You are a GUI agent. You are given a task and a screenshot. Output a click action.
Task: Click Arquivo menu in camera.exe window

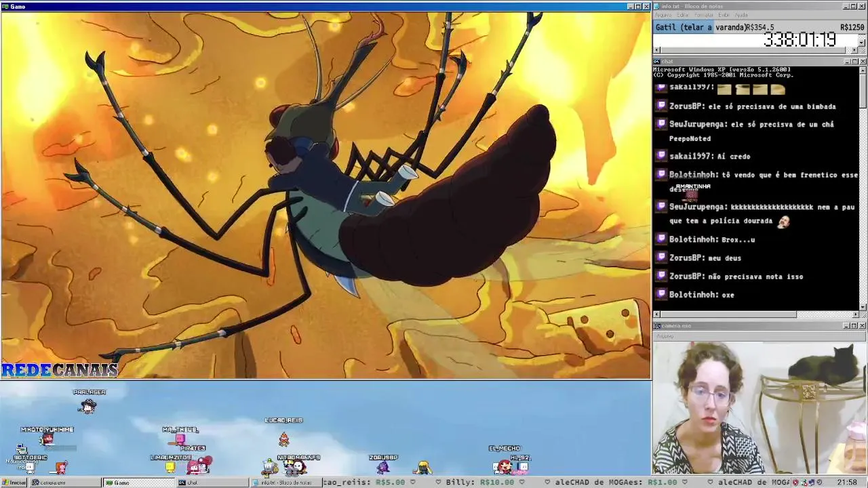(x=665, y=335)
